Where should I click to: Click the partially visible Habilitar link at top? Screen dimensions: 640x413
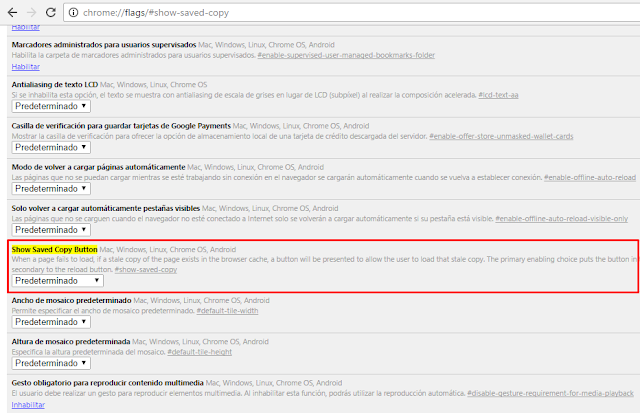(26, 27)
